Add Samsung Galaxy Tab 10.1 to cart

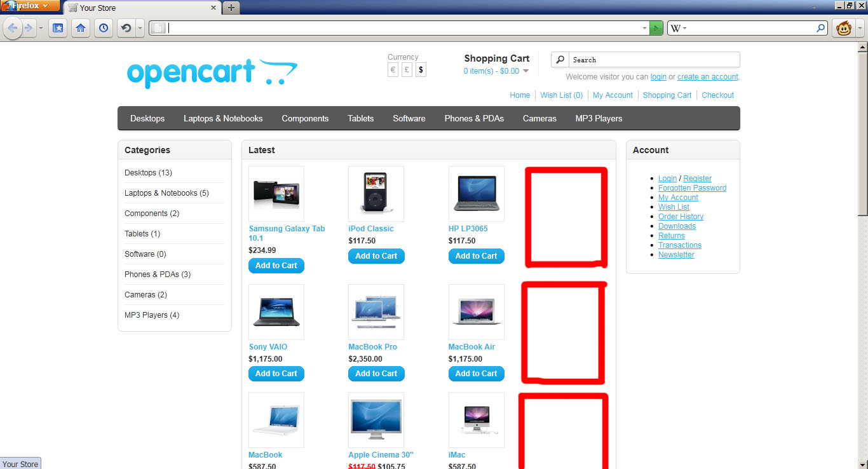tap(276, 266)
